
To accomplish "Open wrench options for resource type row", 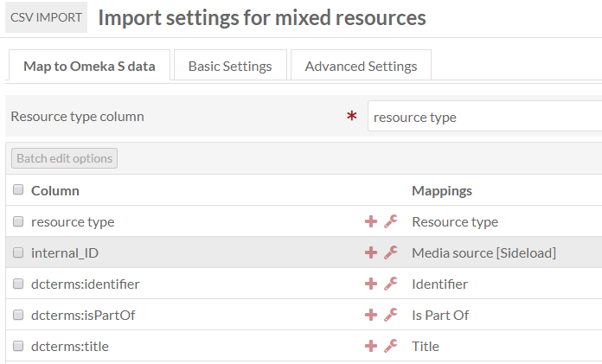I will (x=391, y=221).
